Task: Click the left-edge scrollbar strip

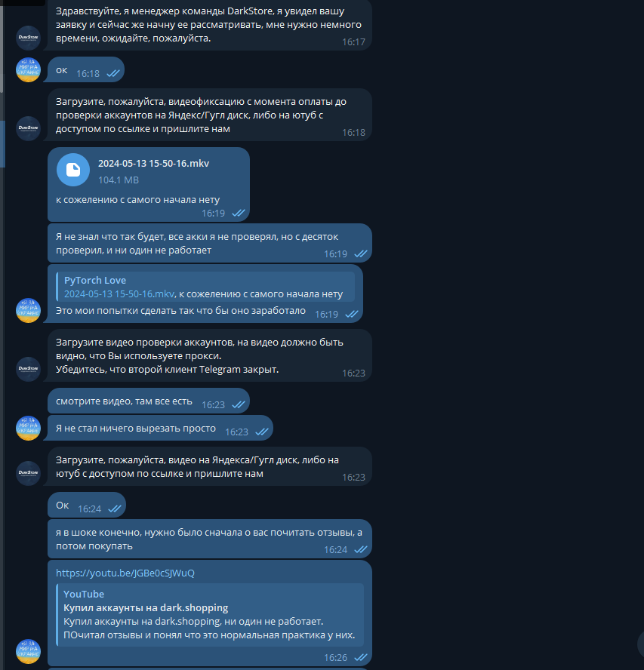Action: pyautogui.click(x=2, y=46)
